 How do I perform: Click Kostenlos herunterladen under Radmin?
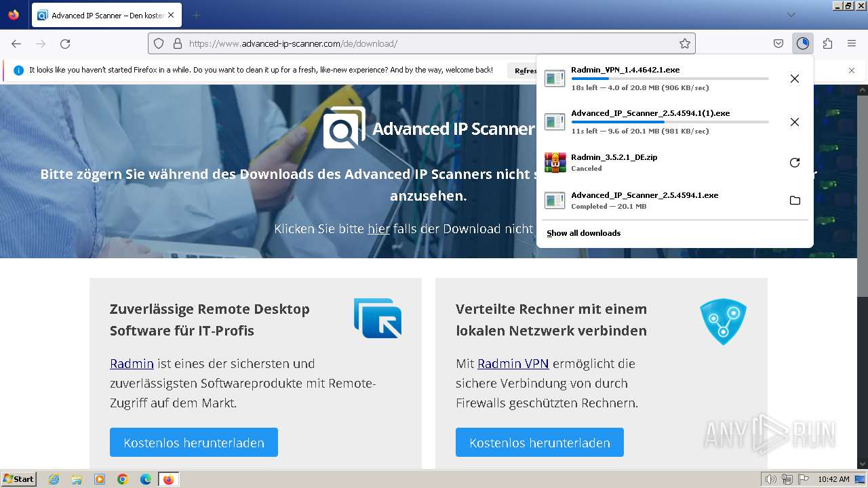pyautogui.click(x=194, y=442)
